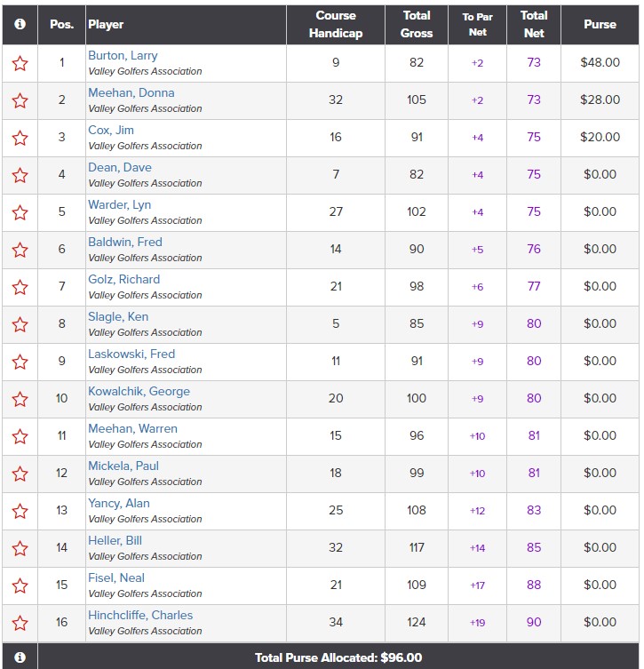Click the info icon in the table header
Viewport: 644px width, 669px height.
[x=20, y=25]
